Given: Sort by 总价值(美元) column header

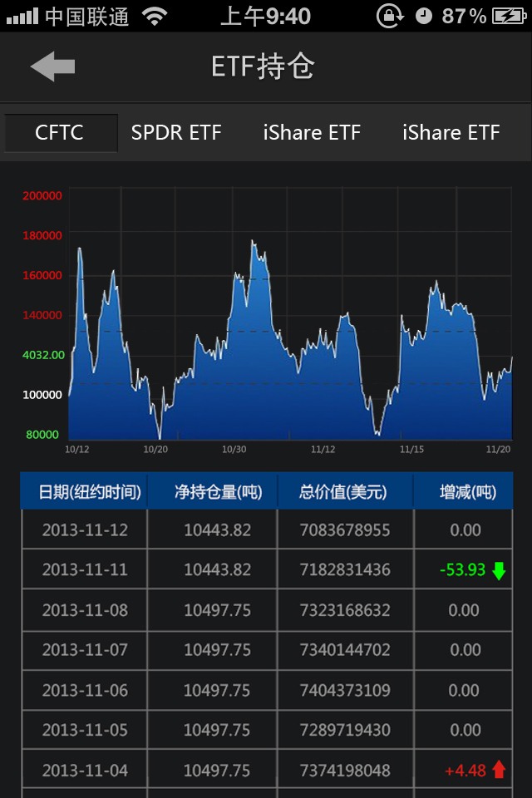Looking at the screenshot, I should [345, 492].
